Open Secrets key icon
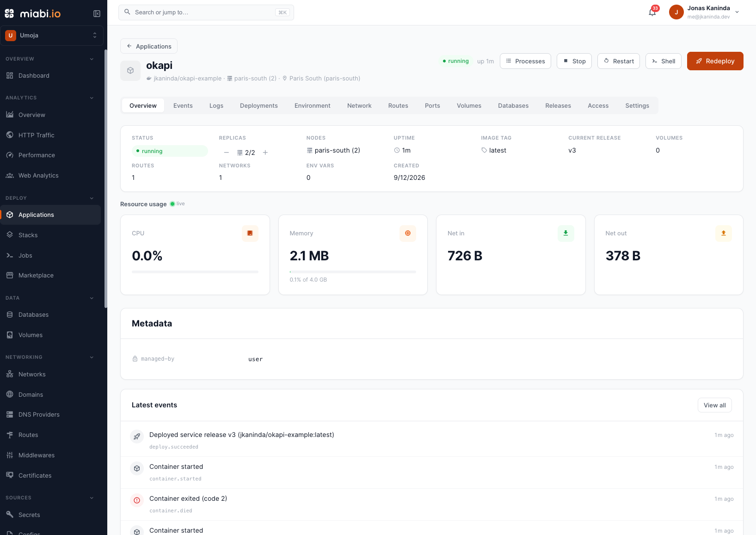This screenshot has width=756, height=535. [x=10, y=515]
